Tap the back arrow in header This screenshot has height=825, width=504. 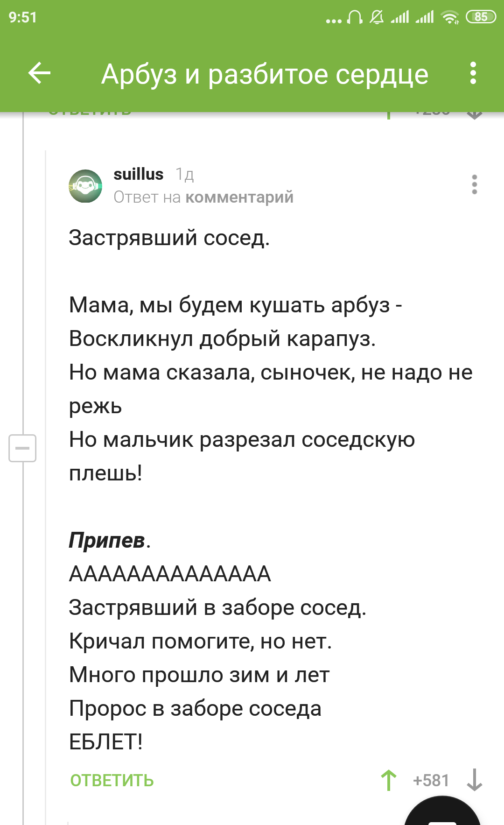[39, 73]
